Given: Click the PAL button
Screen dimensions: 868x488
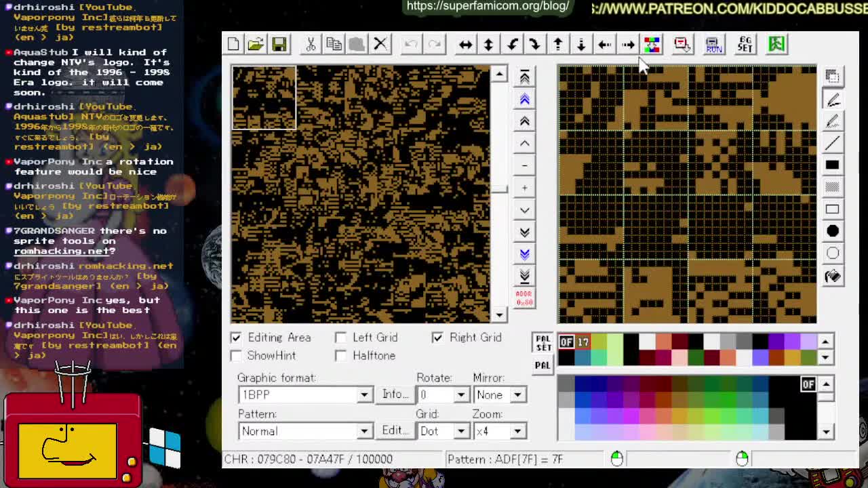Looking at the screenshot, I should (543, 365).
